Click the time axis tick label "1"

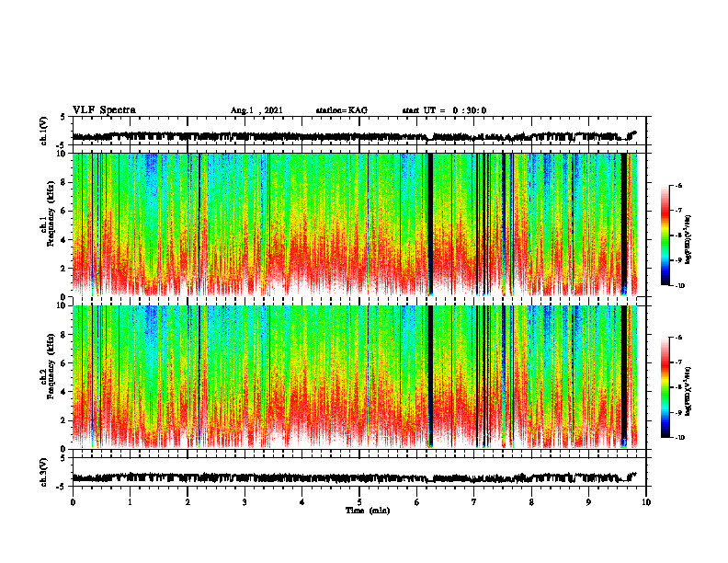[x=130, y=502]
